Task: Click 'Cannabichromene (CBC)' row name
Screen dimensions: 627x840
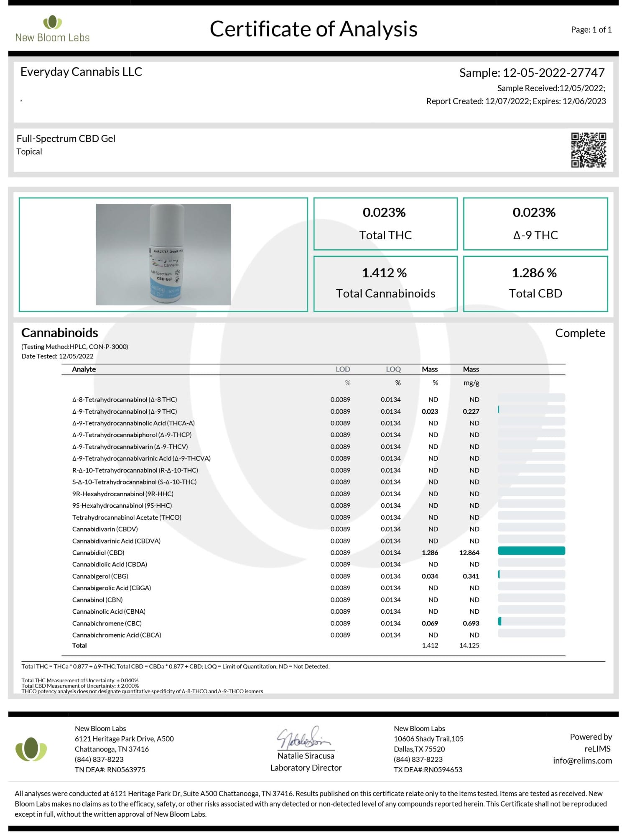Action: click(x=107, y=624)
